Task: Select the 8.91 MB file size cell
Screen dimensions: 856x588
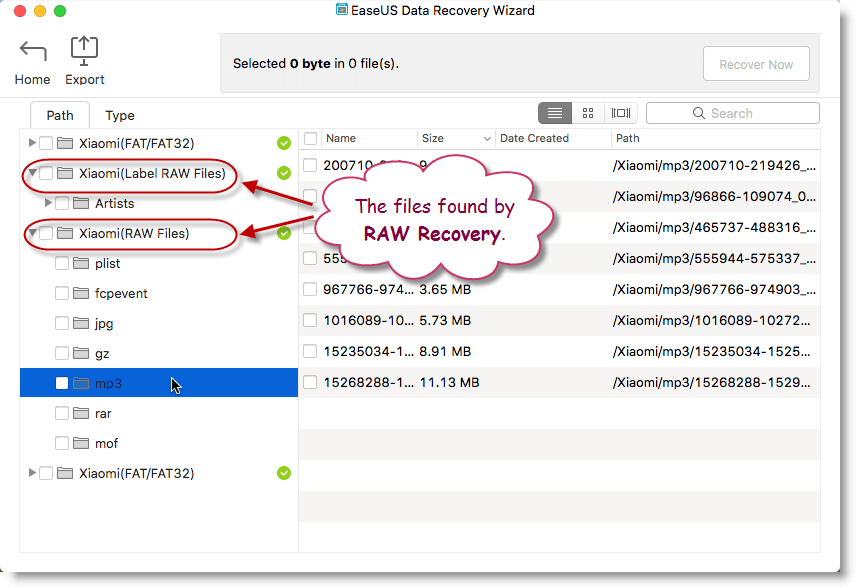Action: click(445, 352)
